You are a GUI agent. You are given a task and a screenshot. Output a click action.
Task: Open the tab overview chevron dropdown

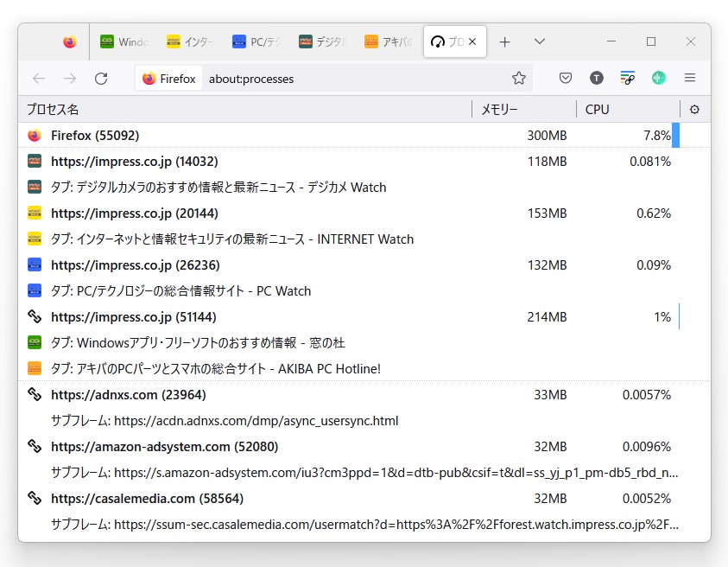[539, 41]
